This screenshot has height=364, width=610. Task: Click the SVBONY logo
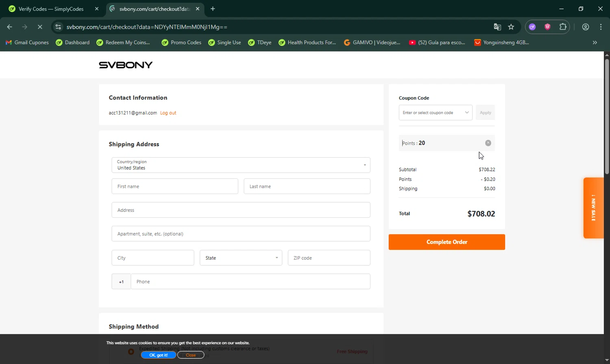pyautogui.click(x=126, y=65)
